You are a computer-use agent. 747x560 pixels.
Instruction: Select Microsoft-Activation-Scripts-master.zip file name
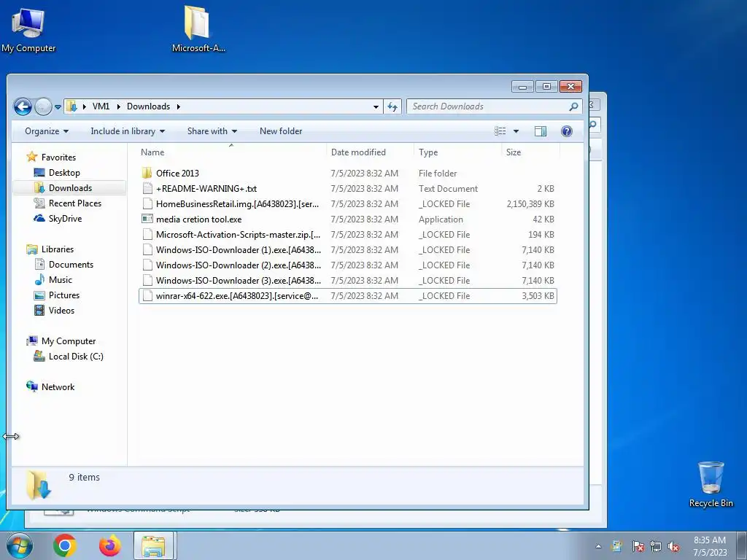[x=239, y=235]
